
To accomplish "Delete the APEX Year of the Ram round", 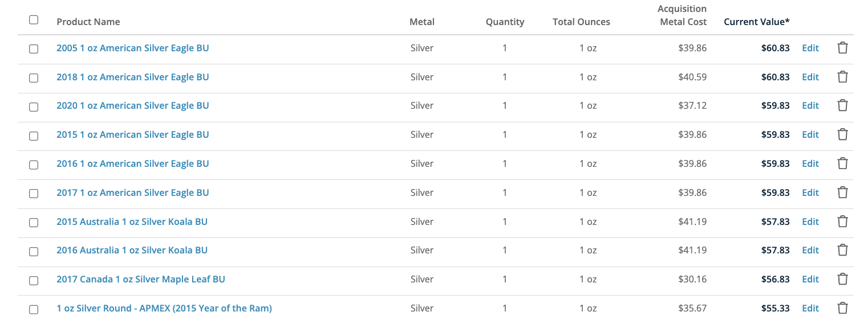I will pyautogui.click(x=842, y=308).
